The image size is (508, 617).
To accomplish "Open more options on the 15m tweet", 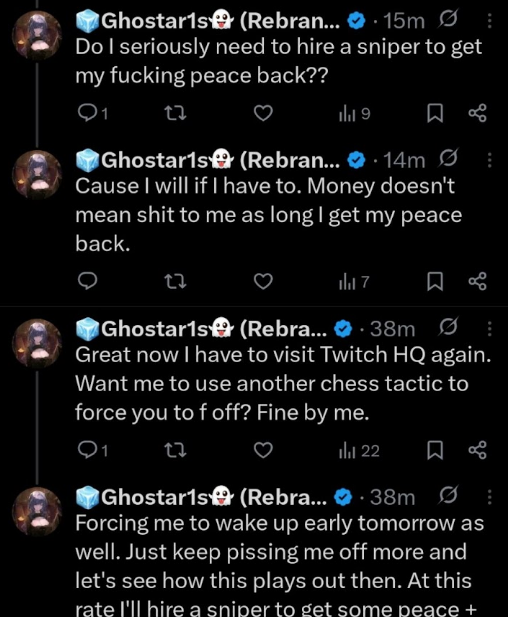I will click(490, 20).
